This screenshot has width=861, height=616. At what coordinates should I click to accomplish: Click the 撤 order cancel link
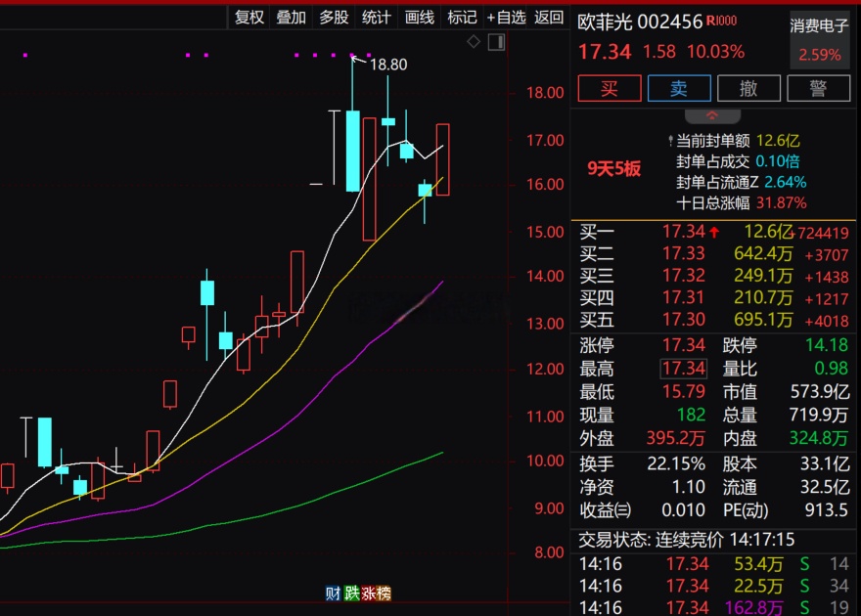click(749, 88)
